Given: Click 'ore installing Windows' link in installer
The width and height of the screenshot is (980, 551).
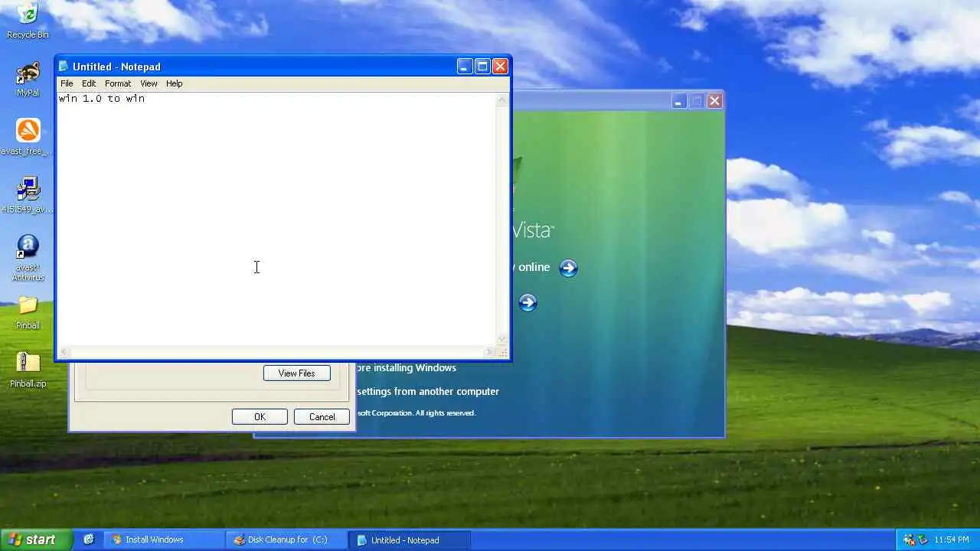Looking at the screenshot, I should coord(407,368).
